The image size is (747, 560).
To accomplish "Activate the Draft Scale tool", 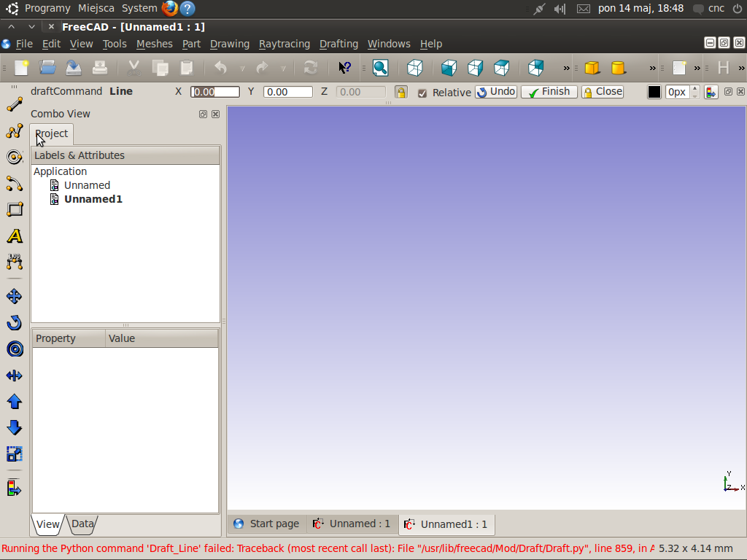I will click(x=15, y=454).
